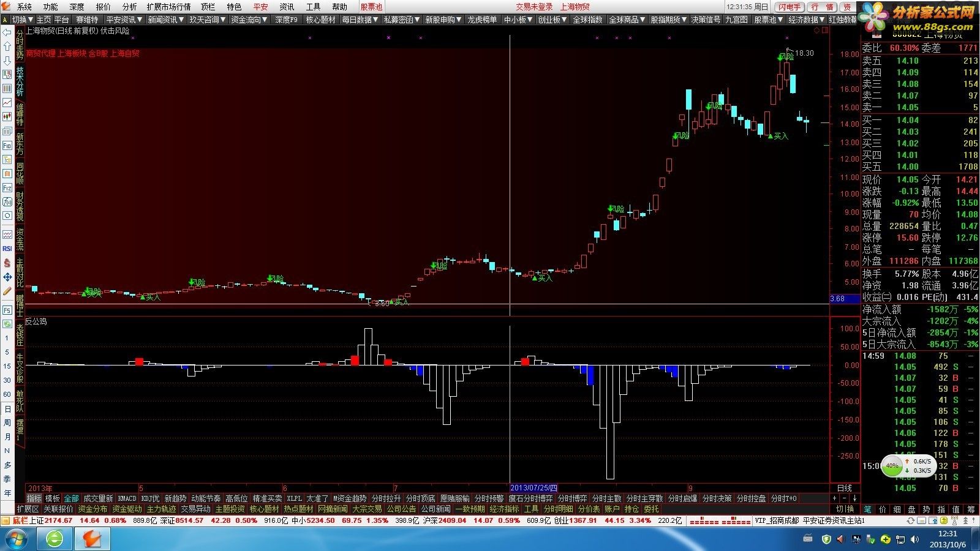
Task: Select the 季 quarterly period button
Action: tap(7, 479)
